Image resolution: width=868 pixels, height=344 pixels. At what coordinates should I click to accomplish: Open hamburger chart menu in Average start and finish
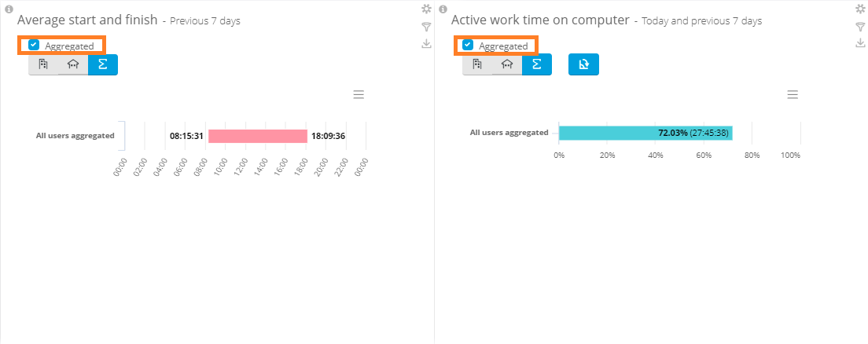[x=359, y=94]
